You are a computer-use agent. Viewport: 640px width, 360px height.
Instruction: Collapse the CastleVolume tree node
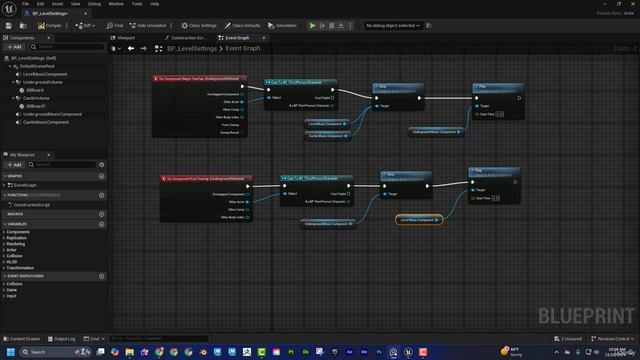pos(13,98)
